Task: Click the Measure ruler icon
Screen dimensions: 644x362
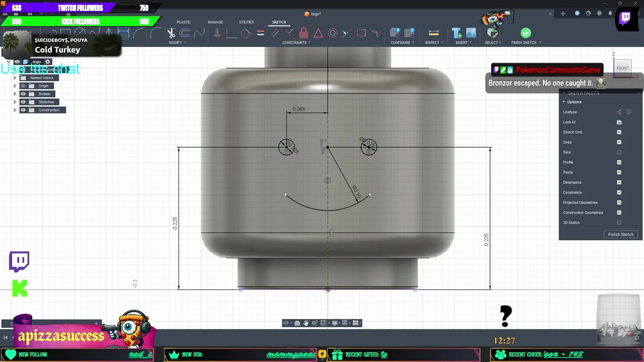Action: [x=433, y=33]
